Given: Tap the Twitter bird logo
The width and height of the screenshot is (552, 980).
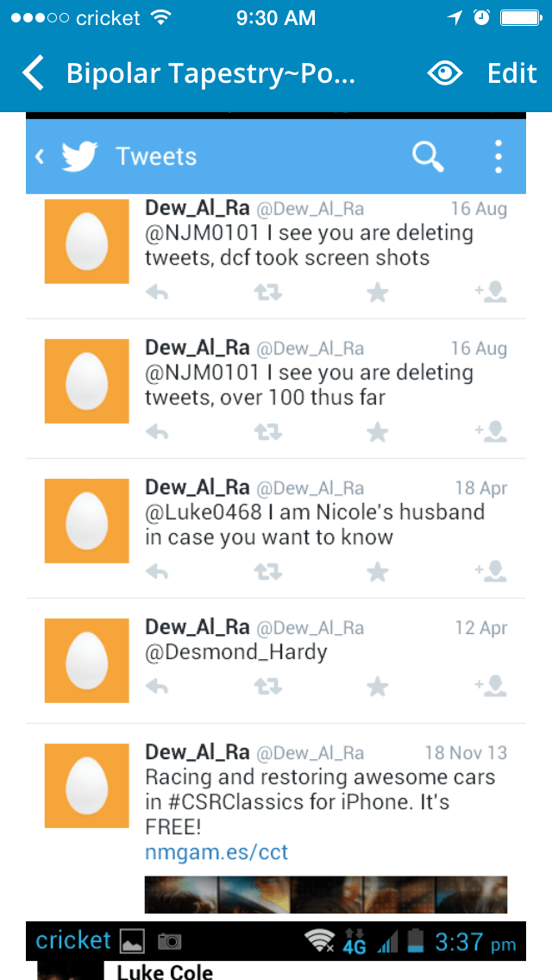Looking at the screenshot, I should [79, 156].
